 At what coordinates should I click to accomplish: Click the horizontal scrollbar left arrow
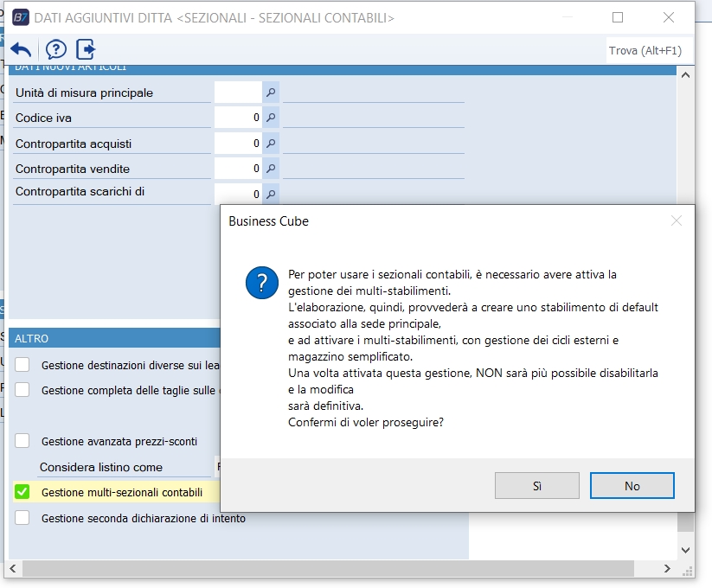[13, 568]
